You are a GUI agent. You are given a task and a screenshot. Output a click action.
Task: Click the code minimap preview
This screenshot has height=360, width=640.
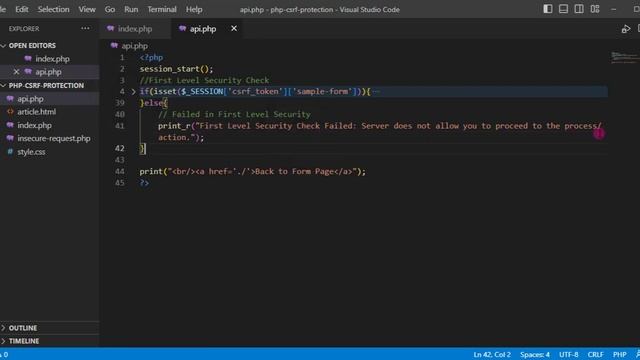tap(624, 57)
